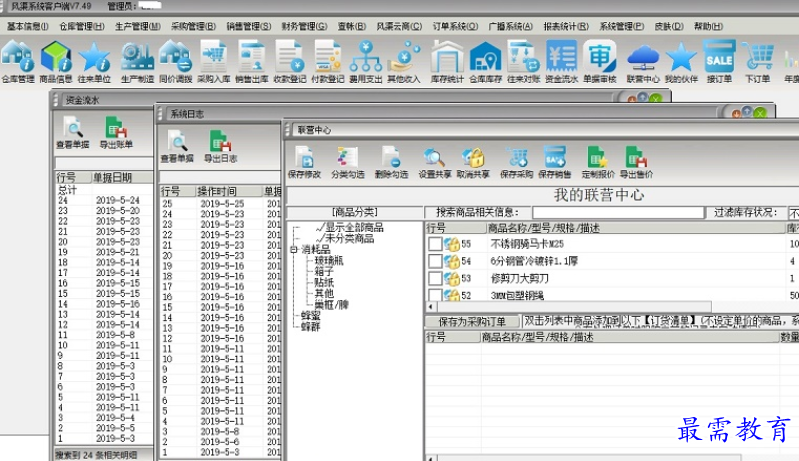Click 保存销售 icon in 联营中心
Screen dimensions: 799x461
[x=554, y=162]
